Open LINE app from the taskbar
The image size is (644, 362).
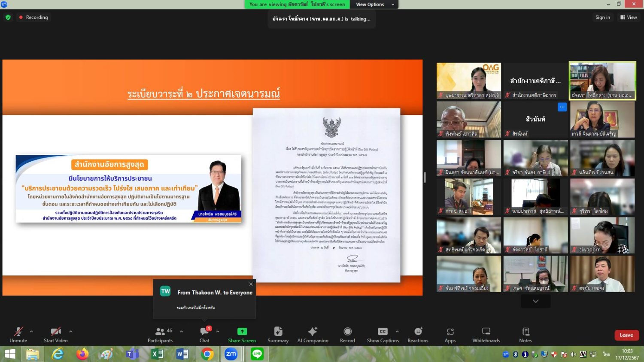click(x=257, y=354)
